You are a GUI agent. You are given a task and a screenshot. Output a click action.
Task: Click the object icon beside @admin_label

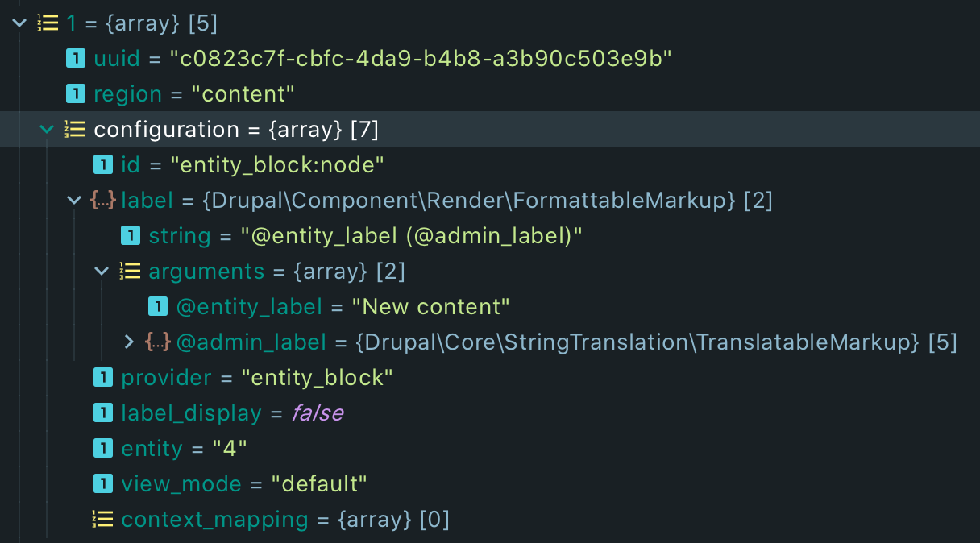tap(156, 342)
